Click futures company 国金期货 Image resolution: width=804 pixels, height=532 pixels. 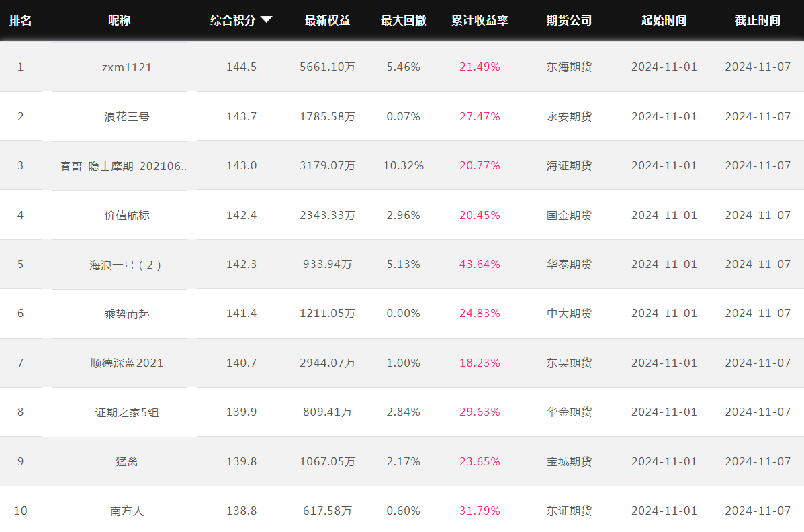click(569, 215)
